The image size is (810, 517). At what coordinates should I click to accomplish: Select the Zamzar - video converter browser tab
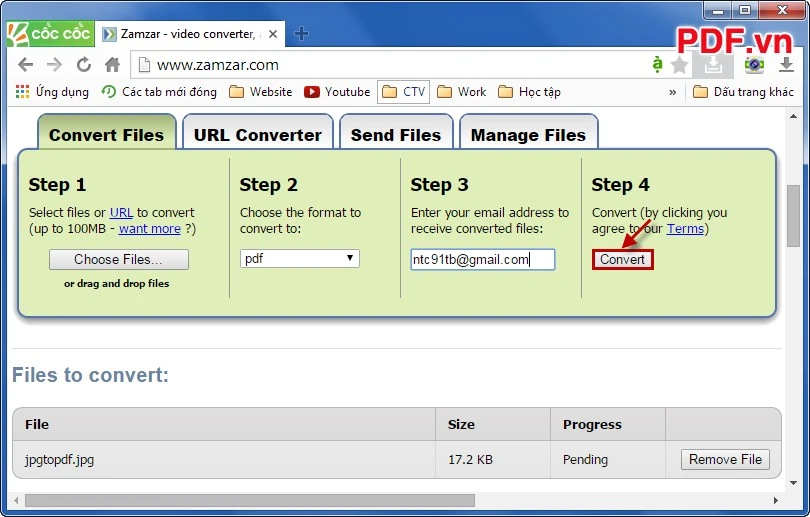click(x=190, y=34)
